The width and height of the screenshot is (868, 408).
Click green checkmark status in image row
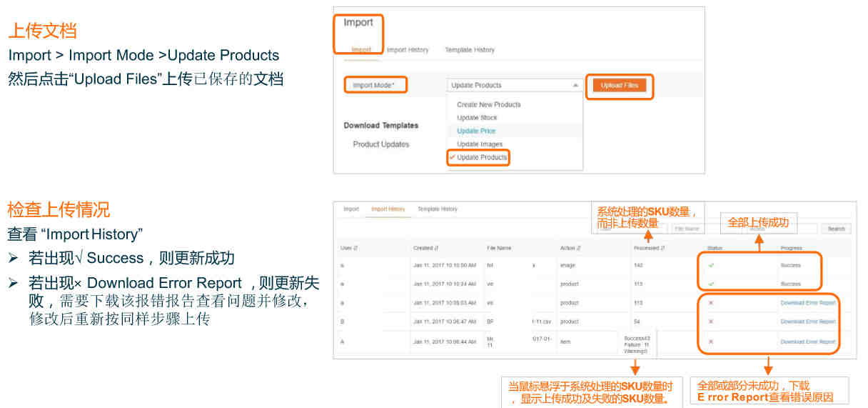(x=711, y=265)
